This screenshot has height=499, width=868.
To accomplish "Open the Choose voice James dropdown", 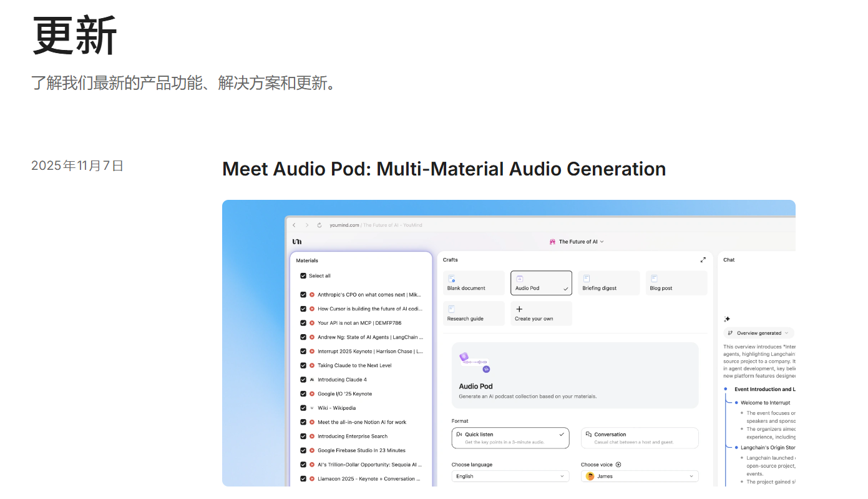I will point(640,476).
